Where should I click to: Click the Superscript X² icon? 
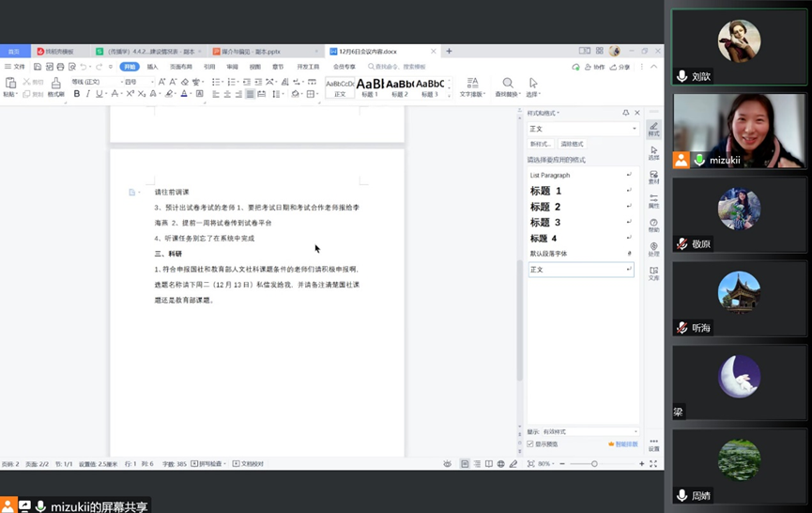(130, 94)
